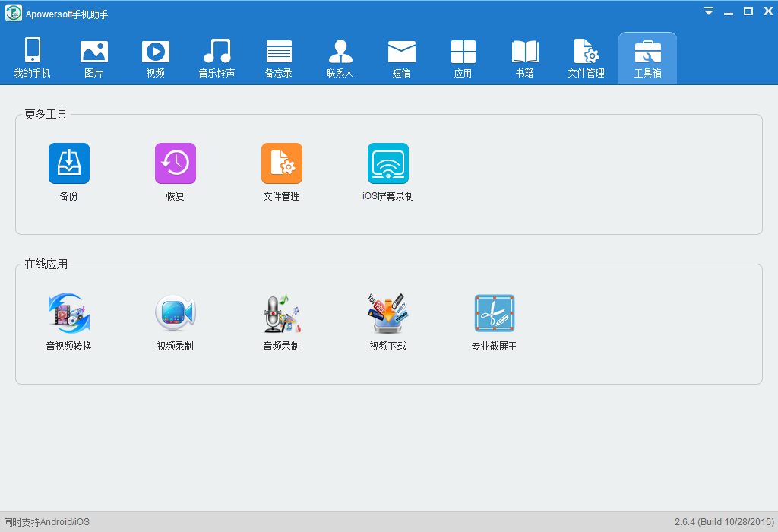
Task: Open the 文件管理 tab in the top navigation
Action: [586, 58]
